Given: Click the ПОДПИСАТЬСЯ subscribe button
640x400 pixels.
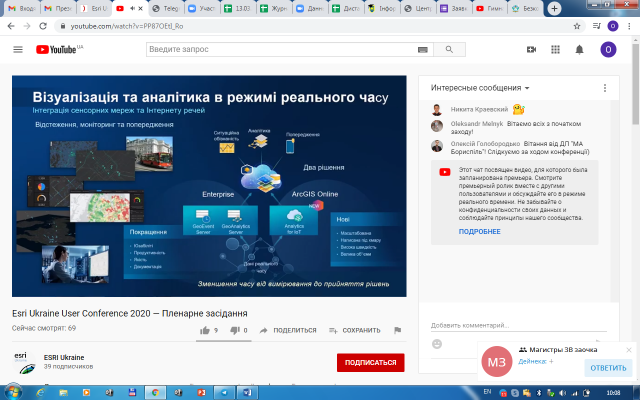Looking at the screenshot, I should pos(370,362).
